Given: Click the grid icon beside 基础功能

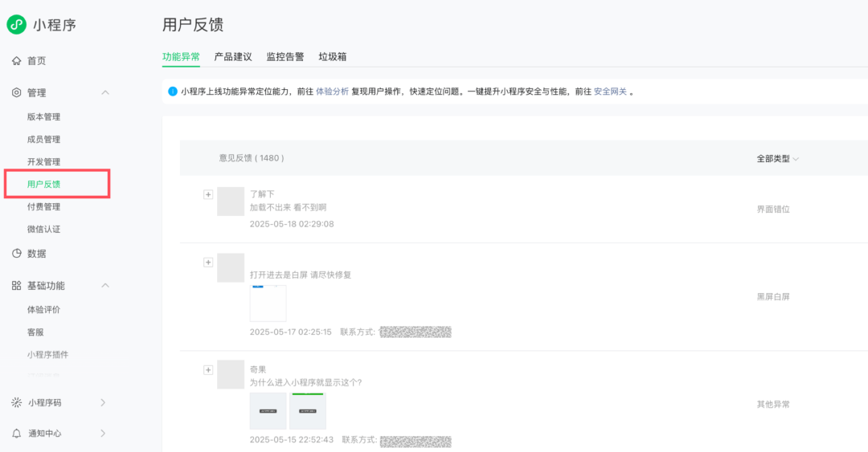Looking at the screenshot, I should [17, 286].
